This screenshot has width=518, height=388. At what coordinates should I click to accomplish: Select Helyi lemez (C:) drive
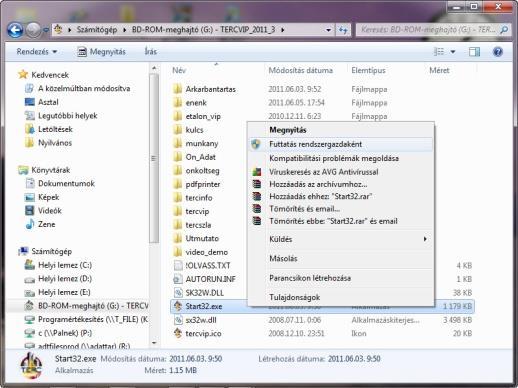[x=65, y=265]
